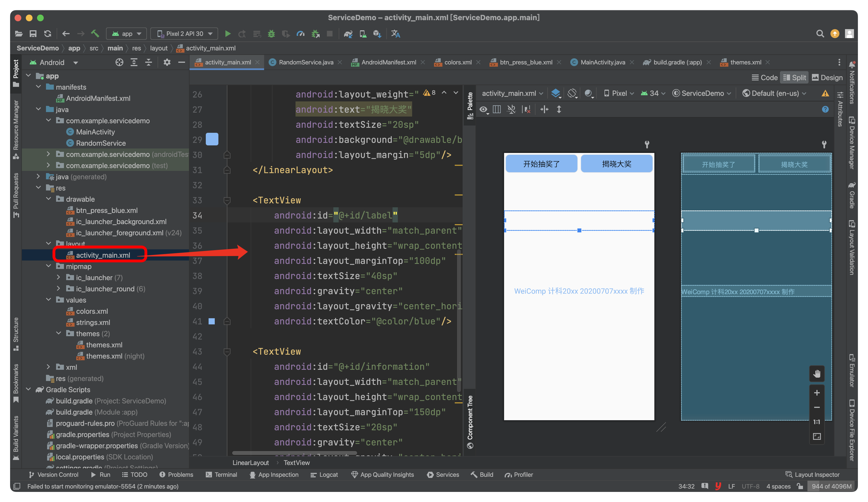Open the Logcat tool window
Viewport: 868px width, 502px height.
[324, 475]
